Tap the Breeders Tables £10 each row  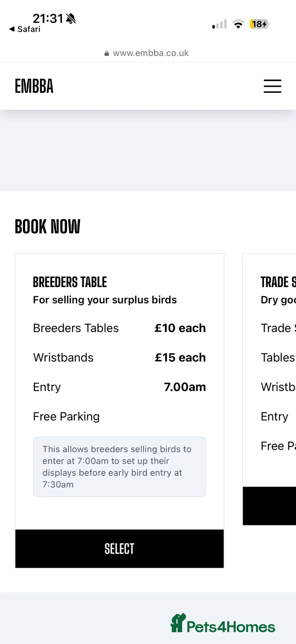[119, 328]
